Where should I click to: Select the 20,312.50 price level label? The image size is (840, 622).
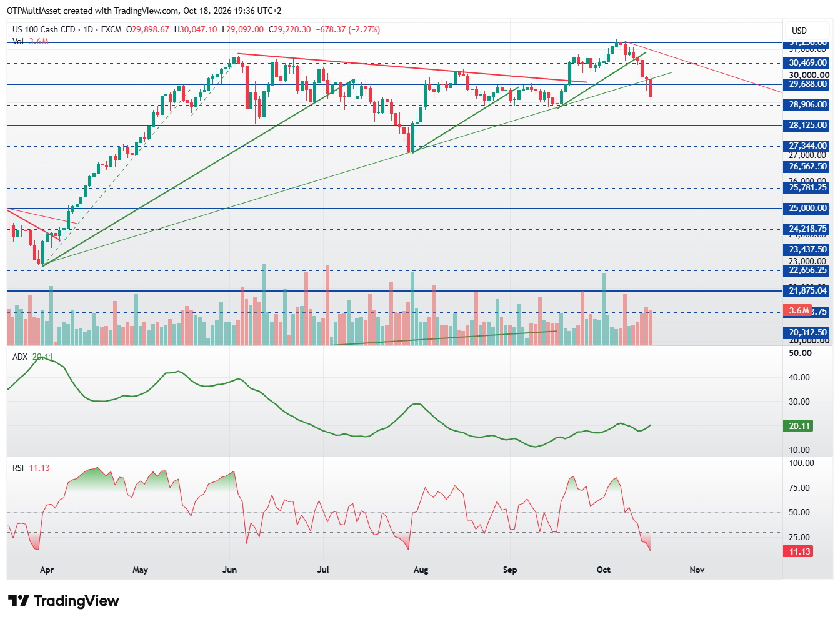click(807, 333)
